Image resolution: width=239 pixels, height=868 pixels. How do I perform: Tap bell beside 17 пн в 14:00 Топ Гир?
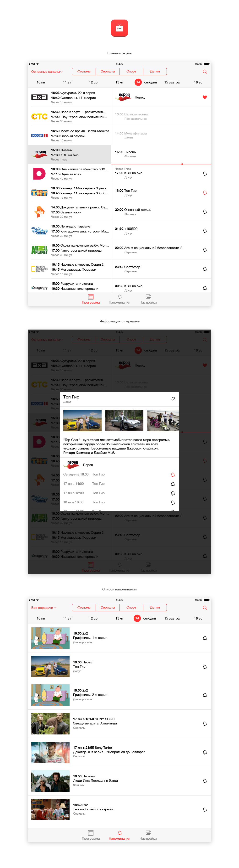click(x=173, y=484)
